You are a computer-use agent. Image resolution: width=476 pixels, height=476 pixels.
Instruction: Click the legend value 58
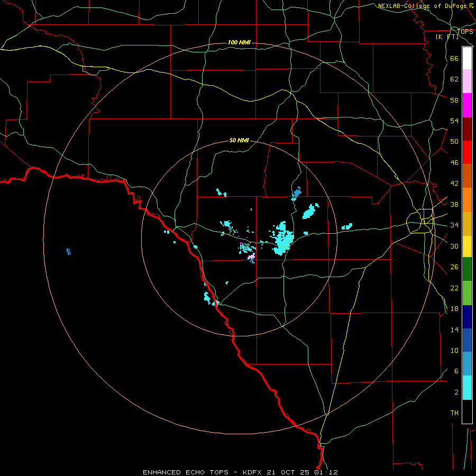[x=454, y=100]
